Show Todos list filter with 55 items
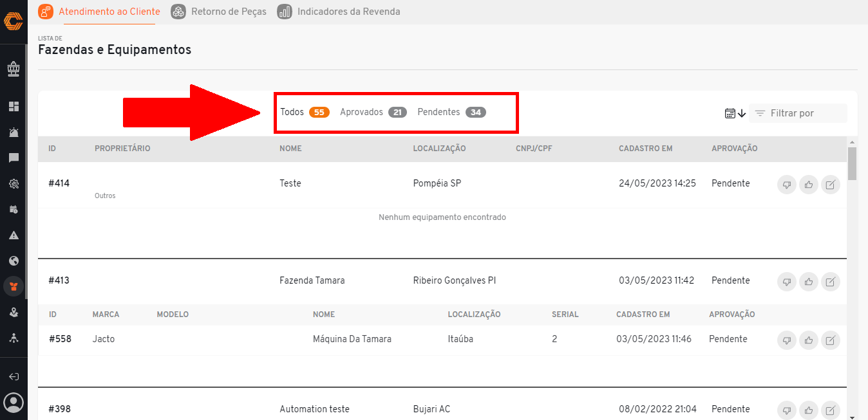868x420 pixels. pyautogui.click(x=305, y=112)
